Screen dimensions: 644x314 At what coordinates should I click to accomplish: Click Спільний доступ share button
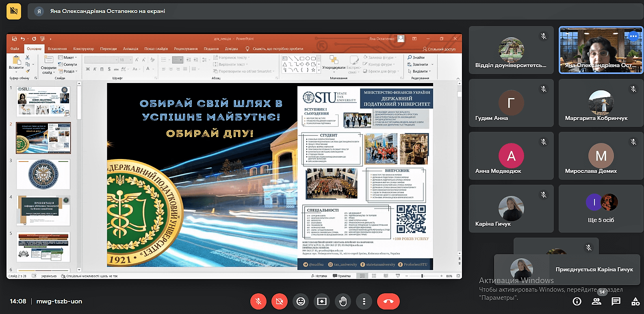pyautogui.click(x=439, y=49)
